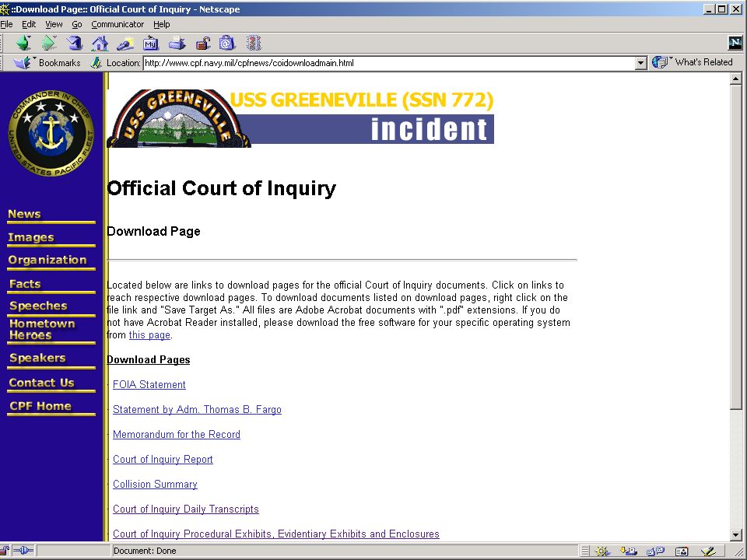Open Memorandum for the Record link
This screenshot has height=560, width=747.
(x=177, y=434)
